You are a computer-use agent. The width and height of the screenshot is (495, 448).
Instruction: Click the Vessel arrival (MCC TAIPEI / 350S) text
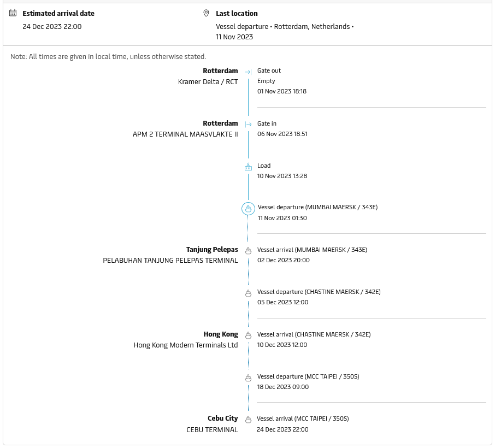coord(303,418)
